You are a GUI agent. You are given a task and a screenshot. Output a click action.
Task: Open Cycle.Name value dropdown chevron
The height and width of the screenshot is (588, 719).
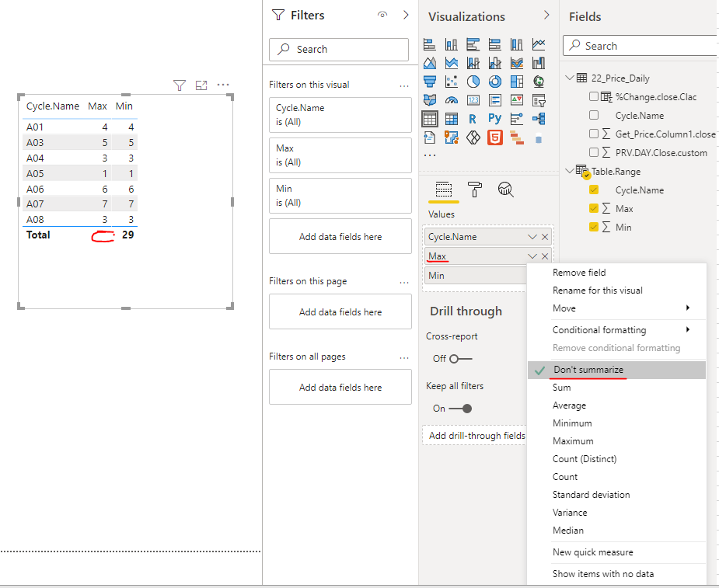532,237
